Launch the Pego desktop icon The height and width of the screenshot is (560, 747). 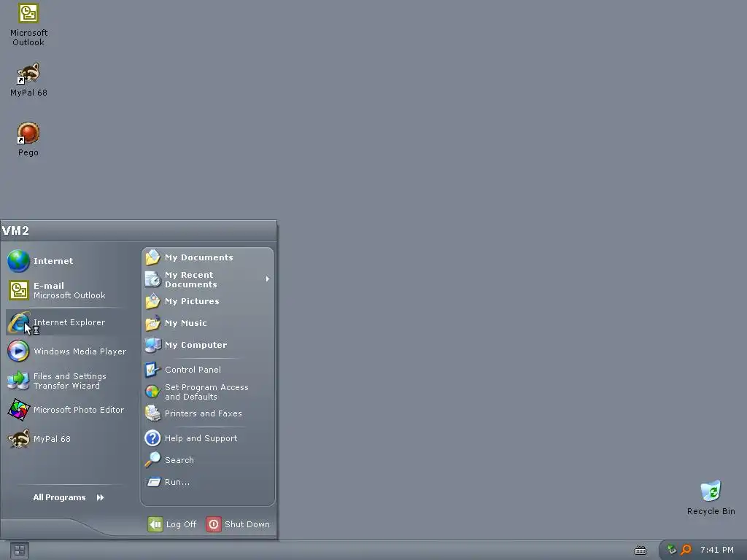pos(28,139)
